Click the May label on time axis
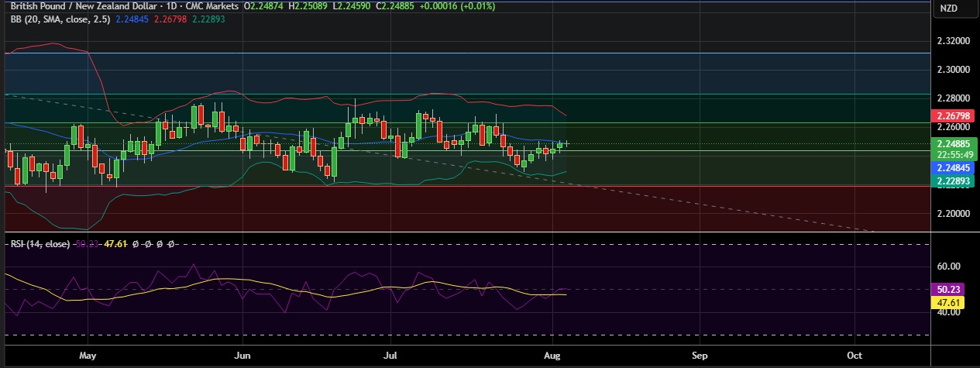The height and width of the screenshot is (368, 980). pyautogui.click(x=88, y=356)
